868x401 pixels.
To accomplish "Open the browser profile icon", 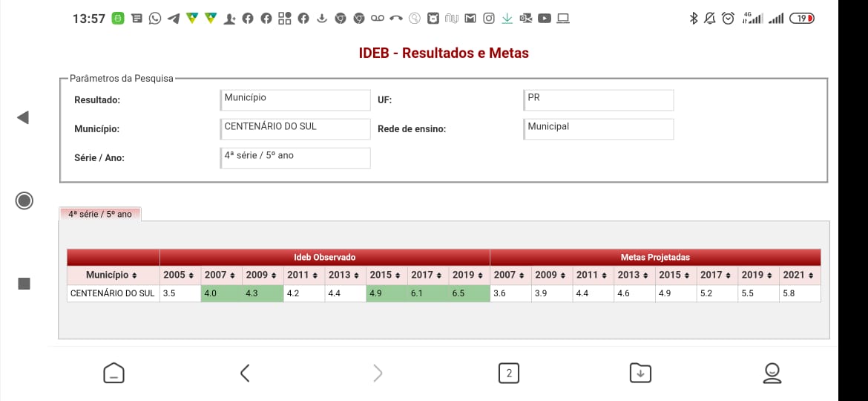I will coord(772,373).
